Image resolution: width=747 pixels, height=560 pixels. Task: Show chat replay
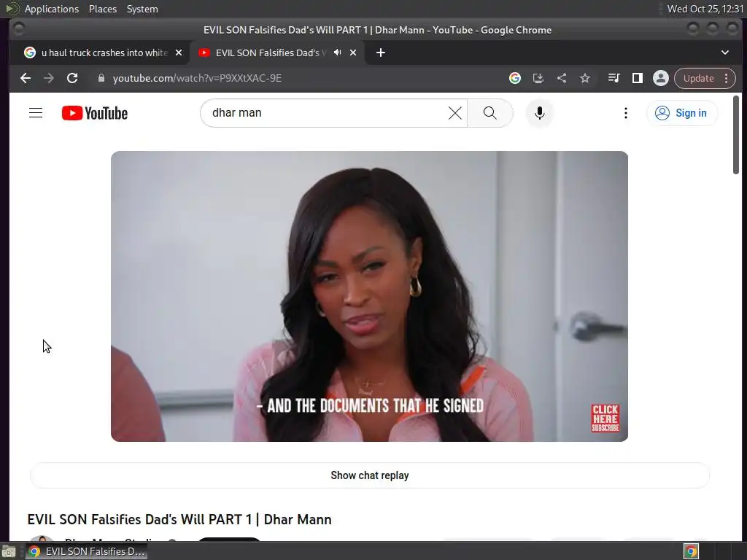pos(370,475)
